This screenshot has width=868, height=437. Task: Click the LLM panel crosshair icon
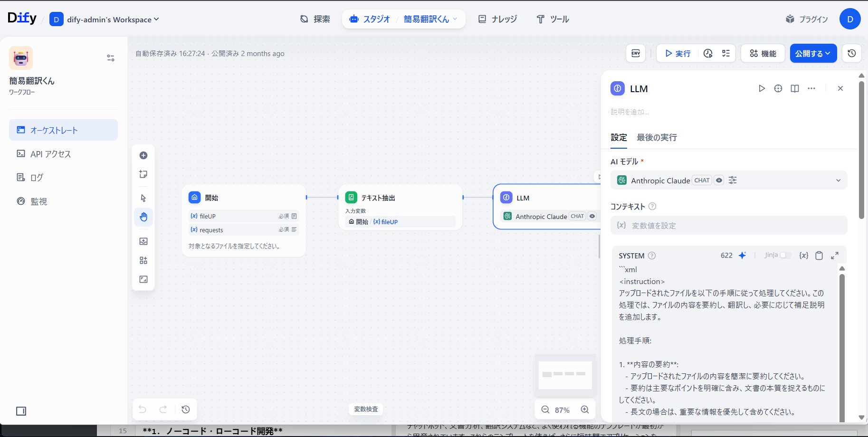click(778, 88)
